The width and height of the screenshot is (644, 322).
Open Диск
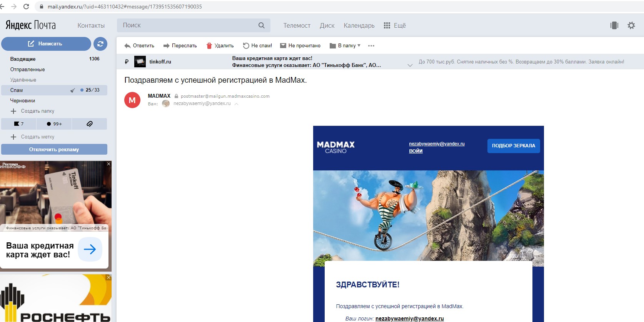pos(327,25)
